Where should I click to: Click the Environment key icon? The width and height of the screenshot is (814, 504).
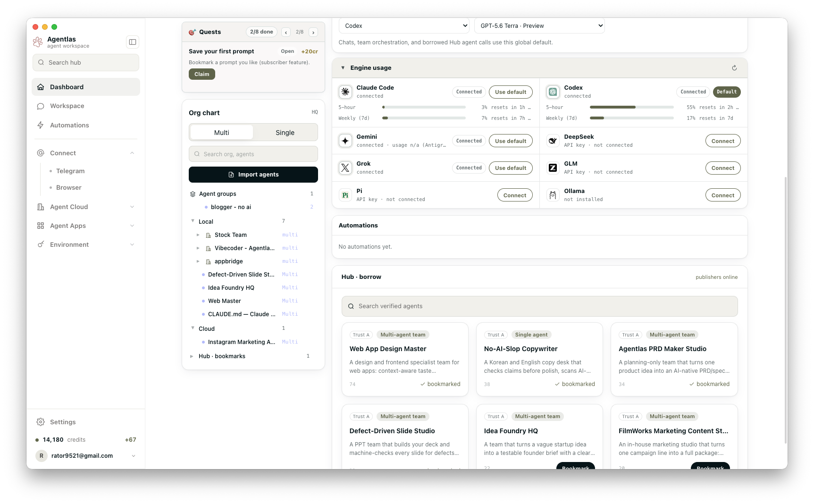(x=41, y=244)
